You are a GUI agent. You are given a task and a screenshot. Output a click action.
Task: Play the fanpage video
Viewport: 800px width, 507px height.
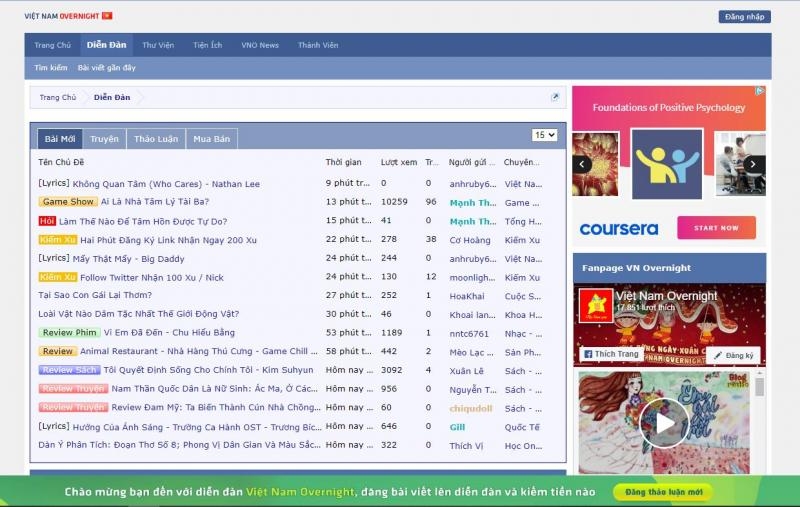(664, 423)
